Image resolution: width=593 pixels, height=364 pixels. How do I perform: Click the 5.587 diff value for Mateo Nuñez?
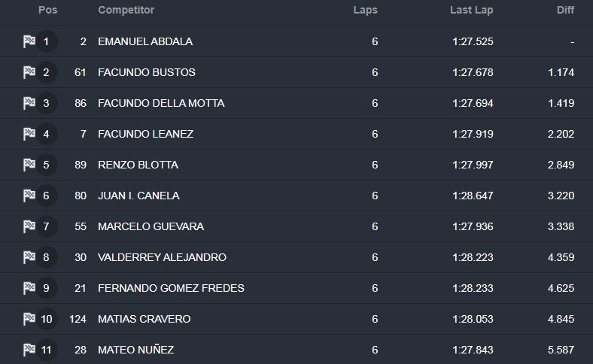pos(561,350)
